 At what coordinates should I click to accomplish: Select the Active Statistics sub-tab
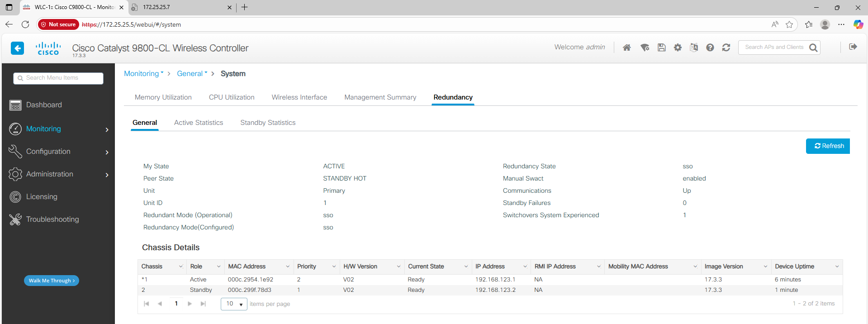tap(199, 123)
